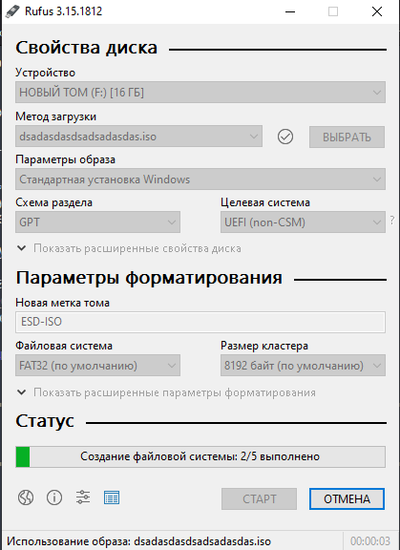Image resolution: width=400 pixels, height=550 pixels.
Task: Open the language globe icon
Action: 26,497
